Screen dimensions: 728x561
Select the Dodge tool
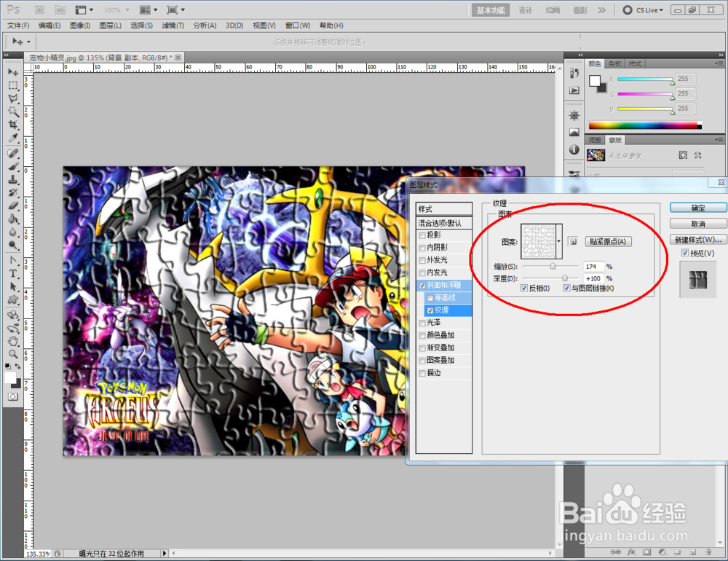pos(13,245)
